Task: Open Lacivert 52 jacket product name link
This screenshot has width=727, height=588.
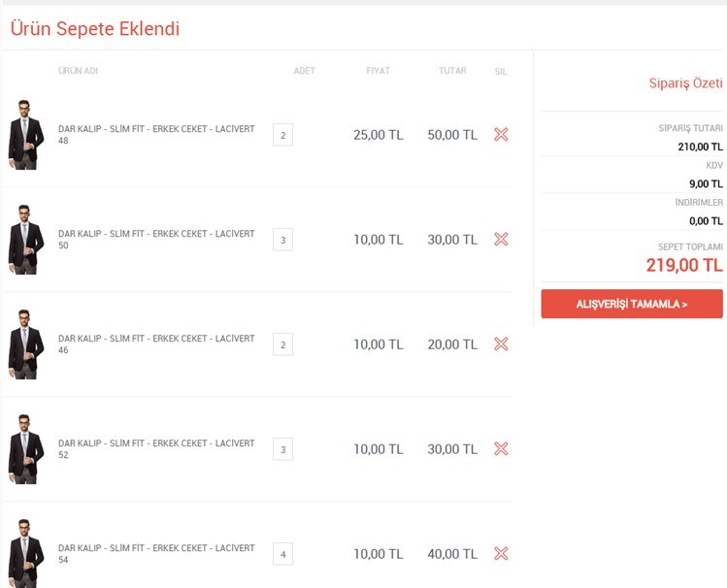Action: tap(156, 443)
